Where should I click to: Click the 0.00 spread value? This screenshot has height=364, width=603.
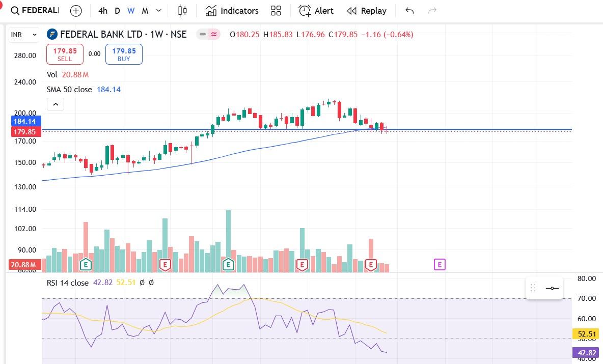tap(94, 54)
